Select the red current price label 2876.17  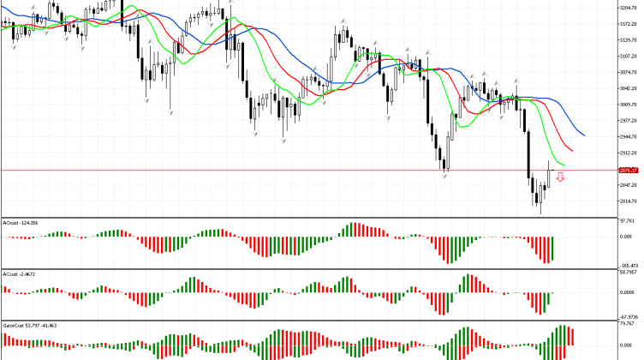point(629,170)
